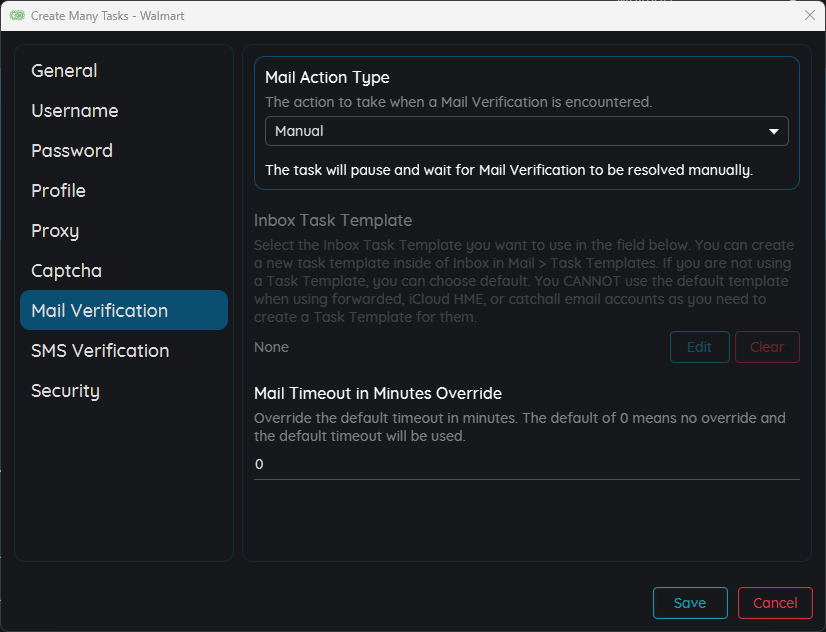Cancel the task creation dialog

coord(775,603)
